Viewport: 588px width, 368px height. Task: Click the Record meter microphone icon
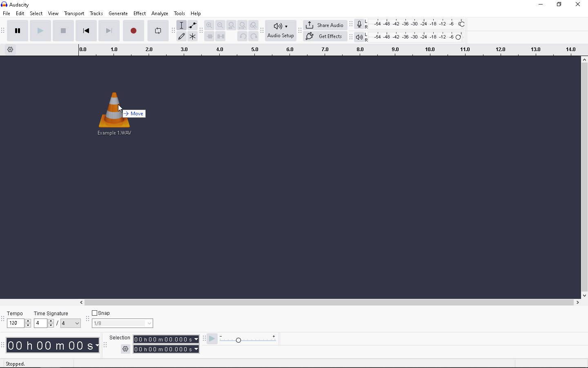point(359,25)
